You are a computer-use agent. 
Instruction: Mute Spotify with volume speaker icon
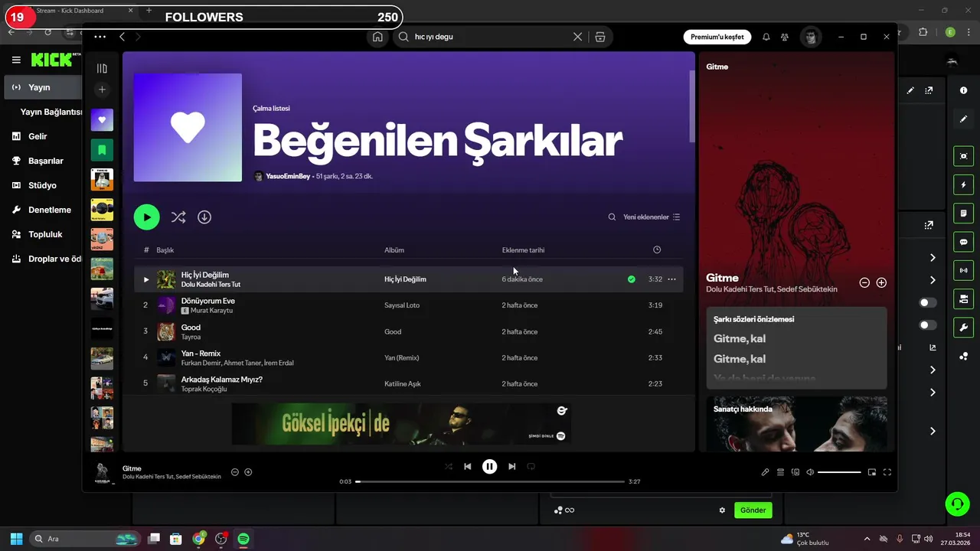(810, 472)
